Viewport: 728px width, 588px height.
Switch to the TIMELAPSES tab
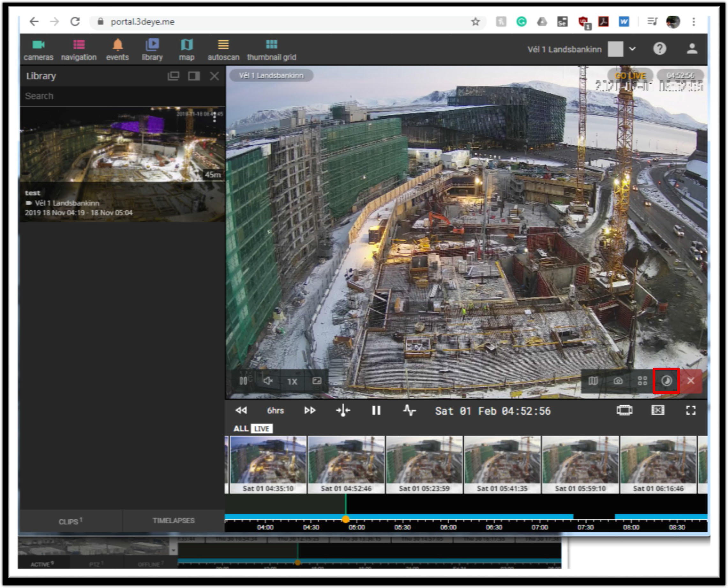tap(173, 521)
